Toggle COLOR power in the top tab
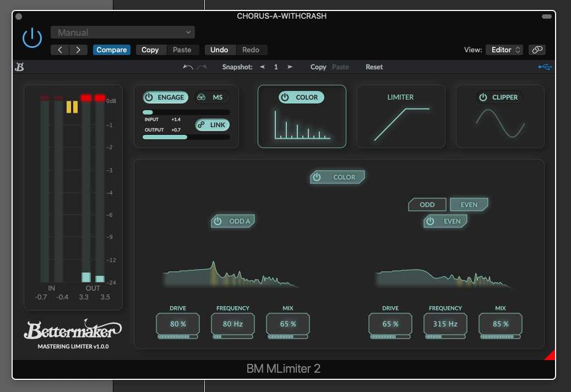Image resolution: width=571 pixels, height=392 pixels. tap(302, 97)
